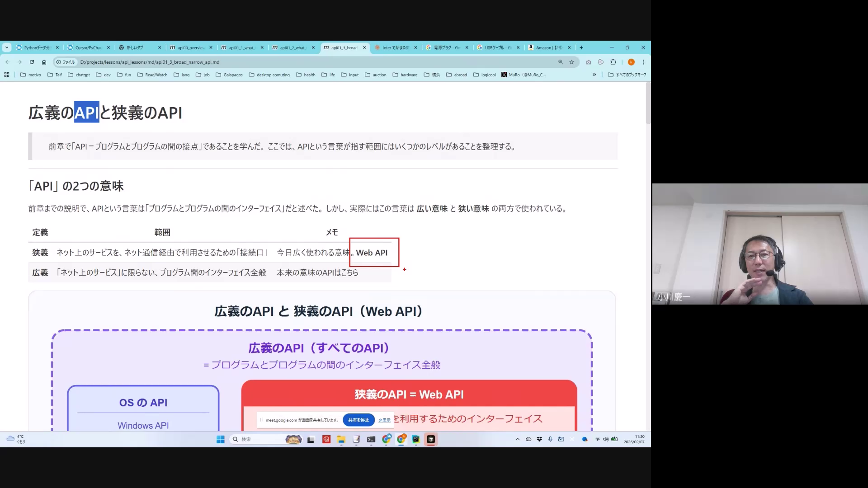Screen dimensions: 868x488
Task: Click the camera screenshot extension icon
Action: (588, 62)
